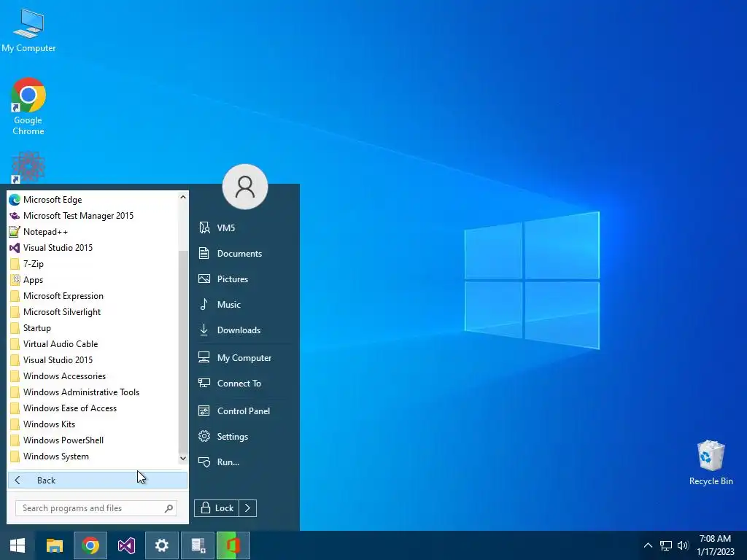Screen dimensions: 747x560
Task: Open Documents from the start menu
Action: [245, 253]
